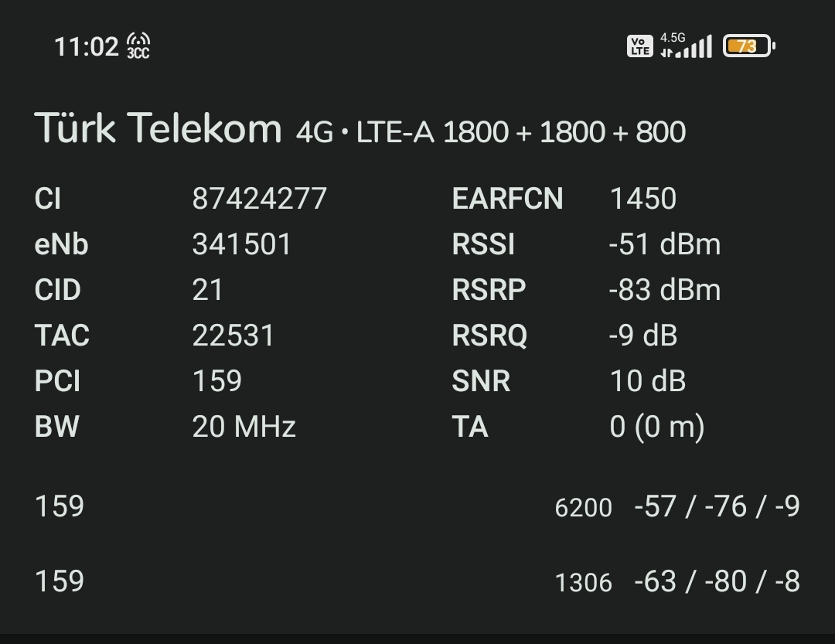Open the secondary carrier row with EARFCN 1306

pos(417,581)
